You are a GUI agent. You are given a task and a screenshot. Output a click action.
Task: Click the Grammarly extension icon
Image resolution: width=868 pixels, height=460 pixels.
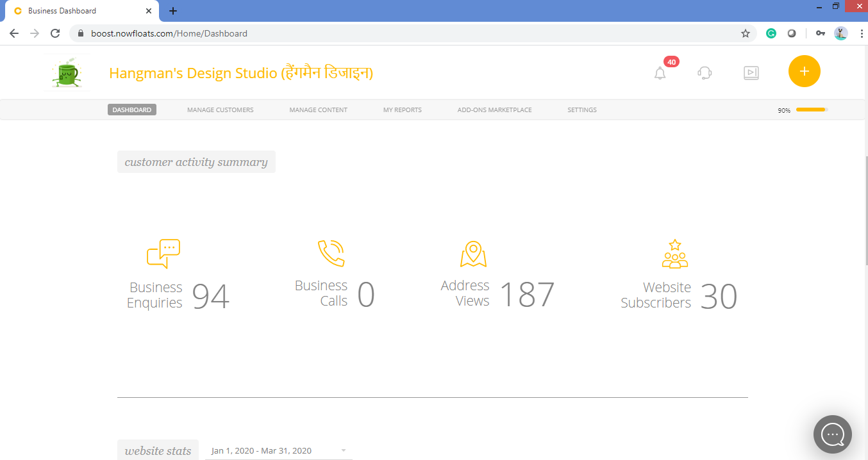click(x=771, y=33)
